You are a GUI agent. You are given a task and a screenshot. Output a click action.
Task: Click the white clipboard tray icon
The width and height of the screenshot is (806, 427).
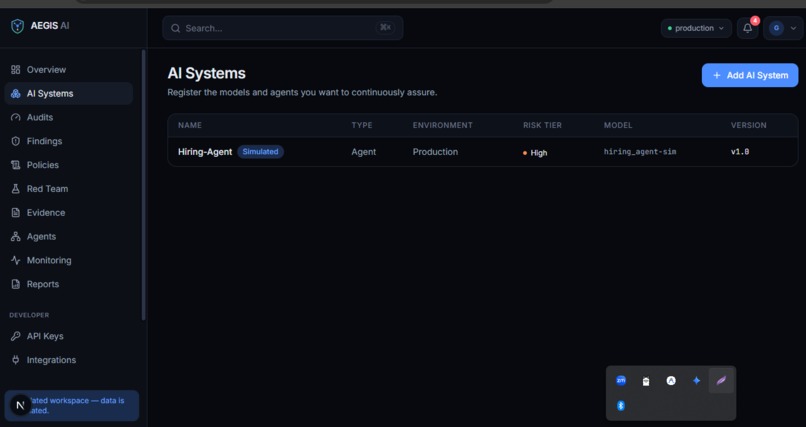[x=646, y=381]
